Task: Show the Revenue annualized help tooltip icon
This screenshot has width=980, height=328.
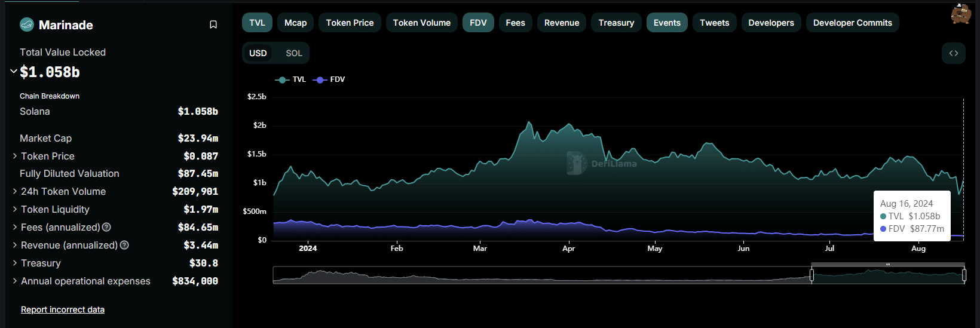Action: point(124,245)
